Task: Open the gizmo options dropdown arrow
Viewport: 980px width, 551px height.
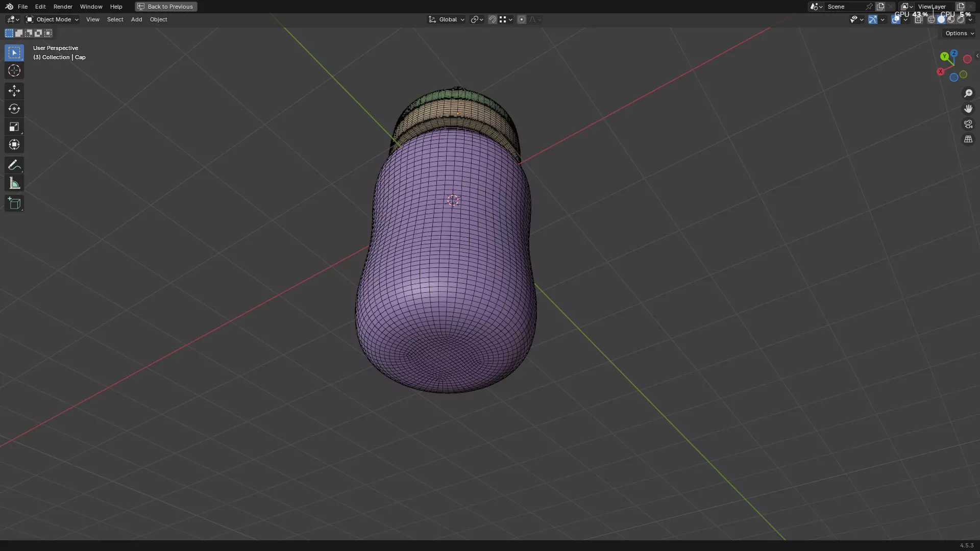Action: tap(883, 19)
